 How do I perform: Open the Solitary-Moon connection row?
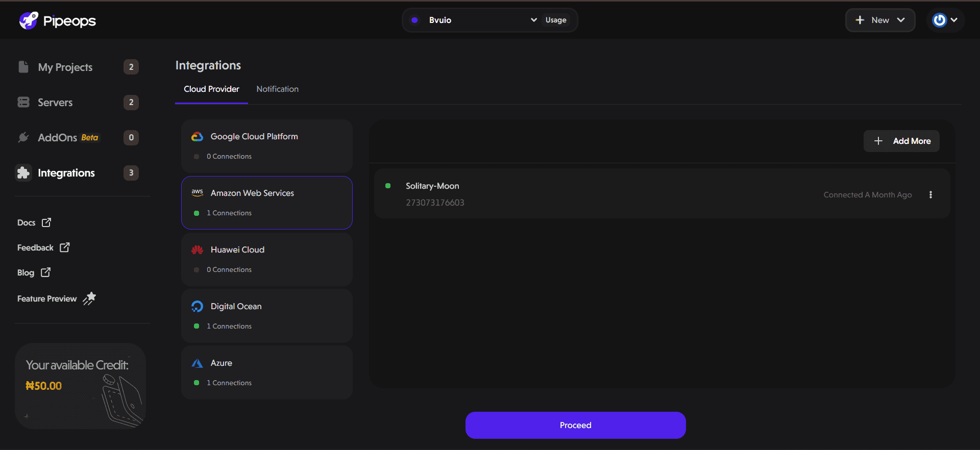(662, 194)
